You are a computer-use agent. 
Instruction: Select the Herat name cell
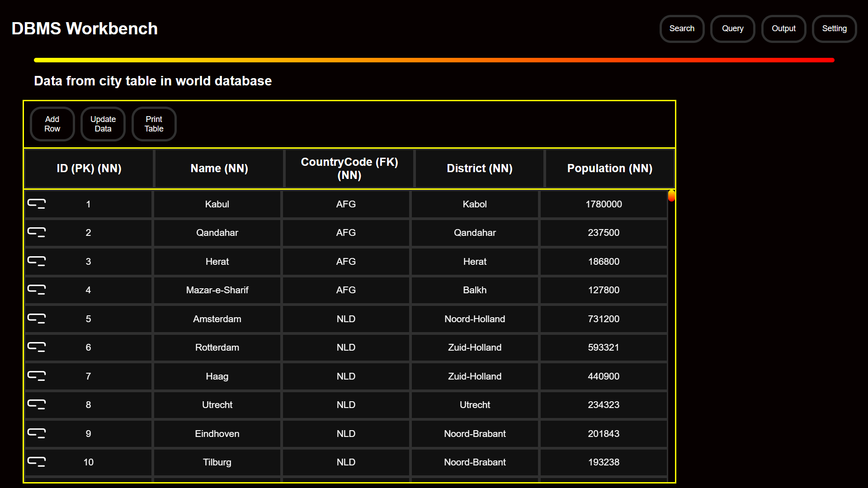(x=217, y=262)
